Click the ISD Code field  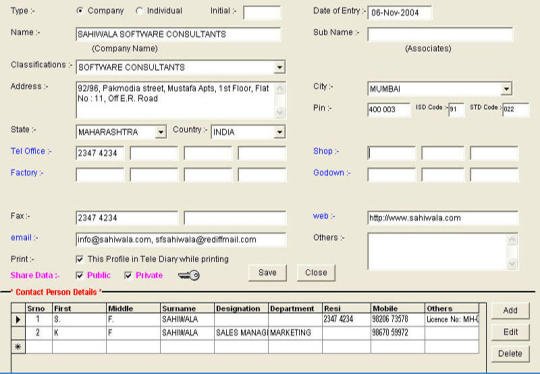tap(456, 110)
